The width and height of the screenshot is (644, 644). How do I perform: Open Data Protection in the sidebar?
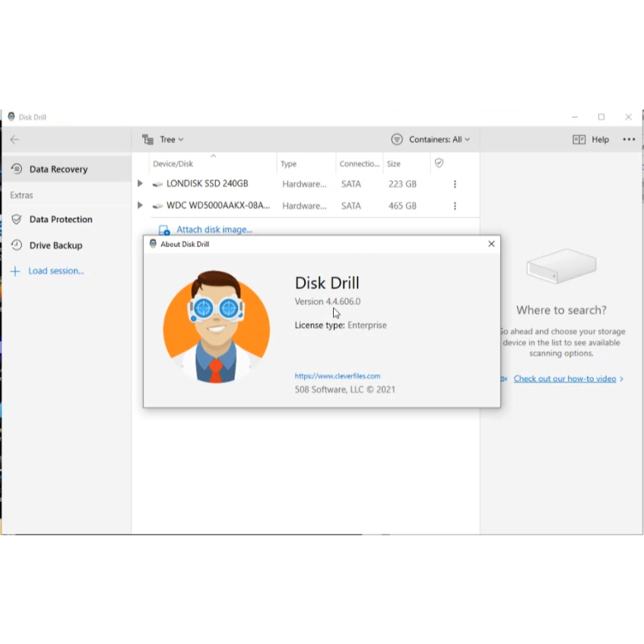60,220
